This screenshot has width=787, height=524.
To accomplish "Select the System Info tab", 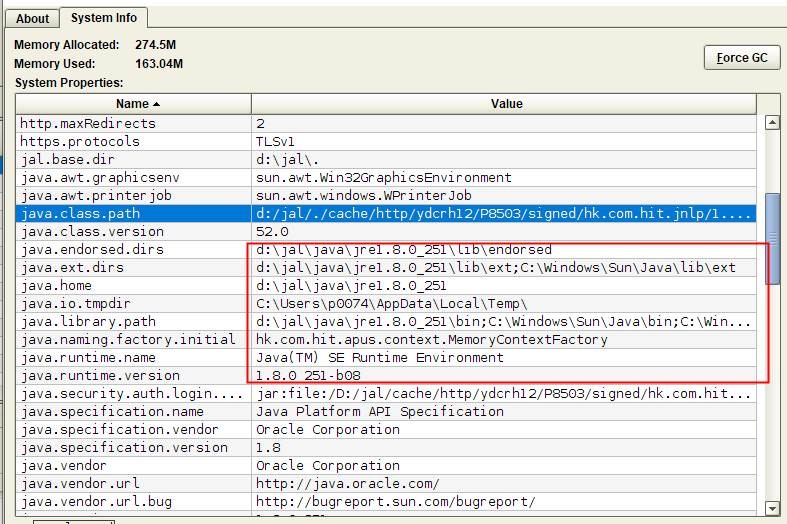I will click(x=104, y=17).
